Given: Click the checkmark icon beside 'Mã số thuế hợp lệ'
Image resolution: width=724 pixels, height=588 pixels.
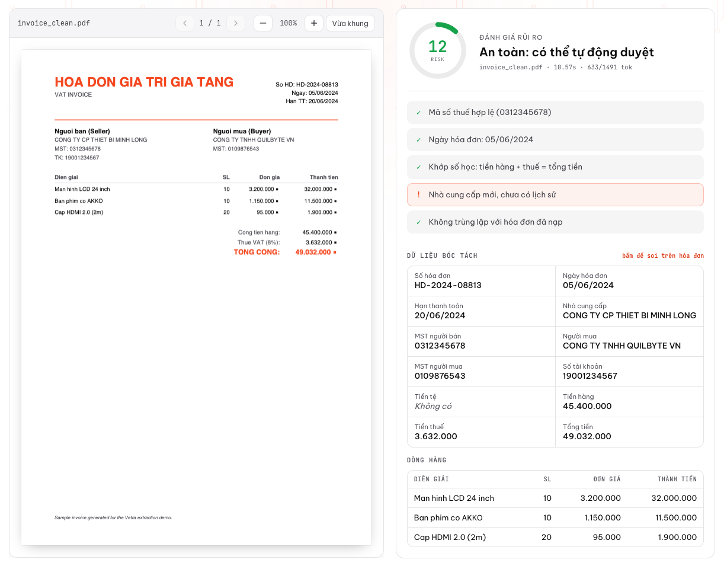Looking at the screenshot, I should (x=418, y=113).
